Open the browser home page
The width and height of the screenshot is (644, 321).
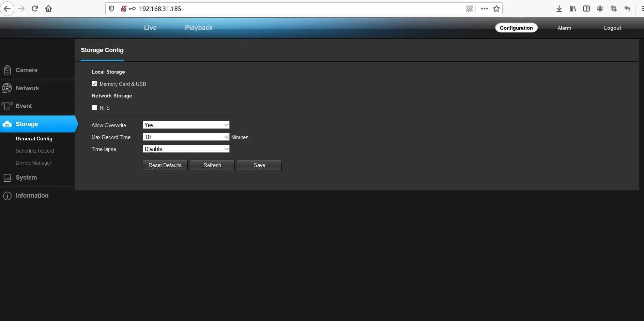point(48,9)
